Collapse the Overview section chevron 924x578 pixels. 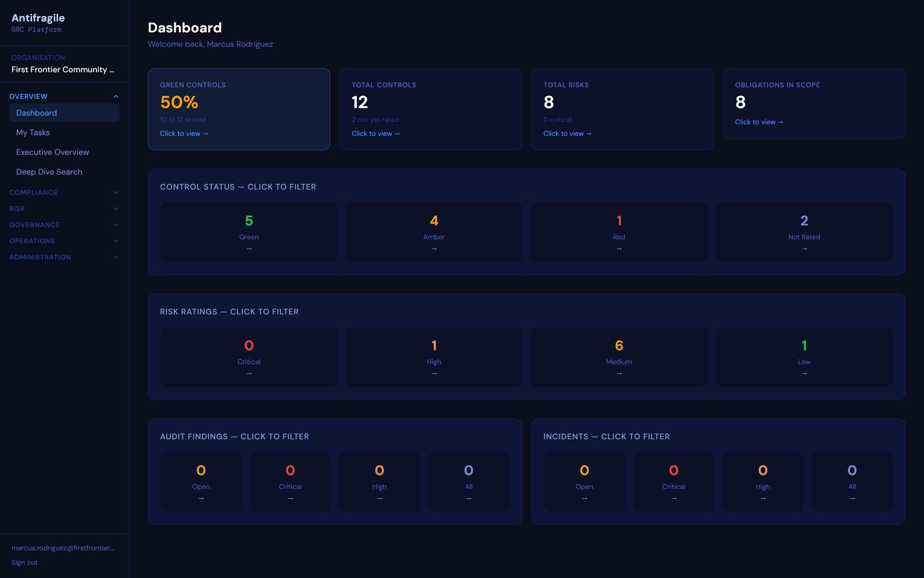click(x=116, y=97)
